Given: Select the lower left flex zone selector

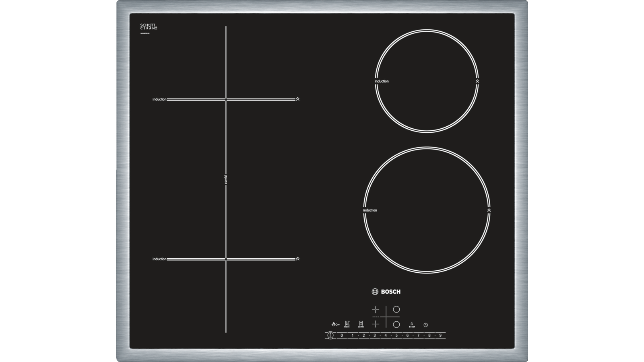Looking at the screenshot, I should pyautogui.click(x=376, y=324).
